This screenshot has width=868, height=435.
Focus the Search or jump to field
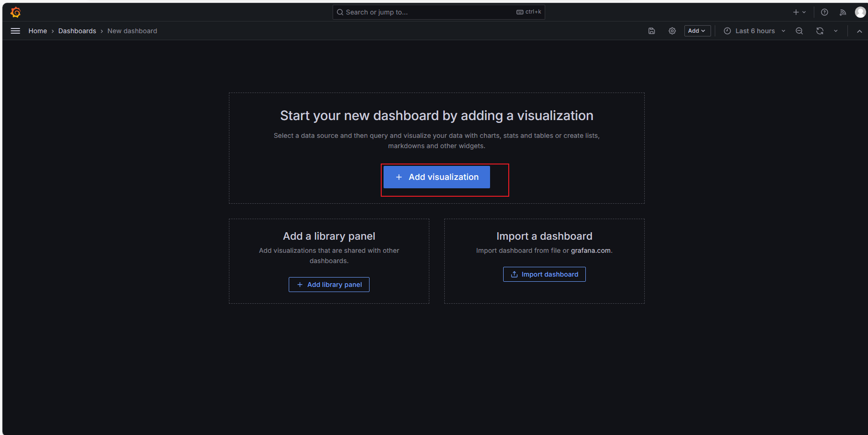[439, 12]
